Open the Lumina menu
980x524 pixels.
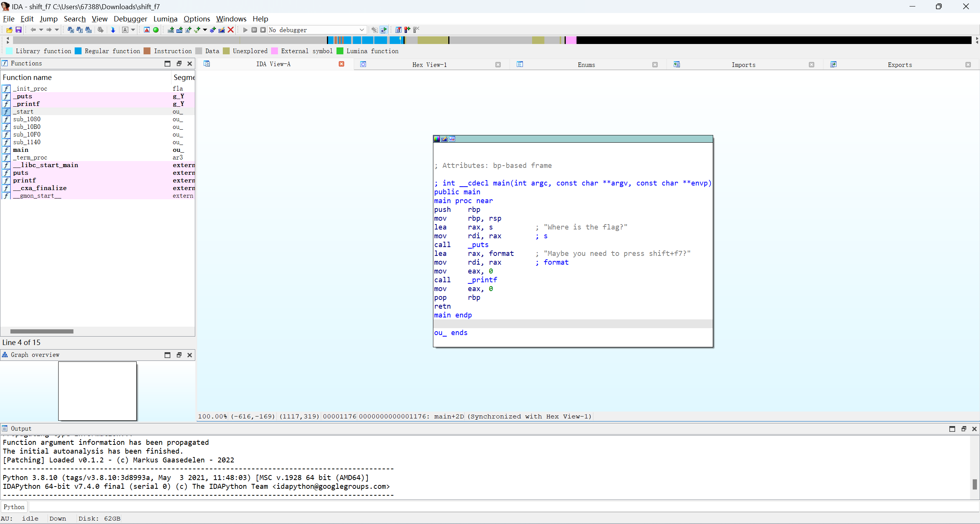165,19
